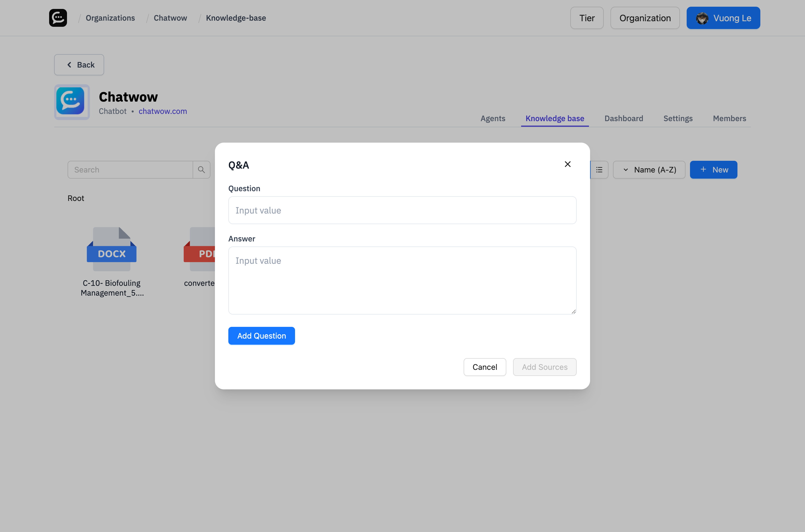Image resolution: width=805 pixels, height=532 pixels.
Task: Visit the chatwow.com link
Action: click(162, 111)
